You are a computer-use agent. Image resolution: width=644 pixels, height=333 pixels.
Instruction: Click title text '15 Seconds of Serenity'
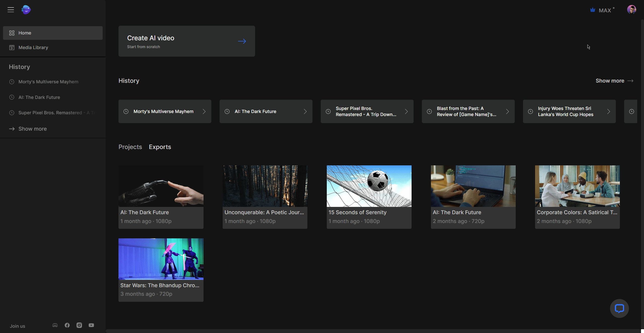point(357,212)
